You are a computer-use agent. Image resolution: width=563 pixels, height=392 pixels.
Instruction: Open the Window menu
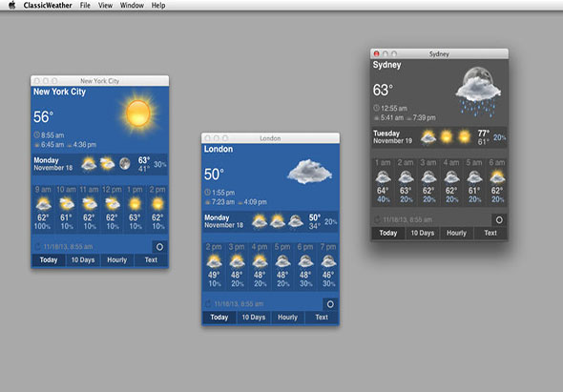point(132,5)
